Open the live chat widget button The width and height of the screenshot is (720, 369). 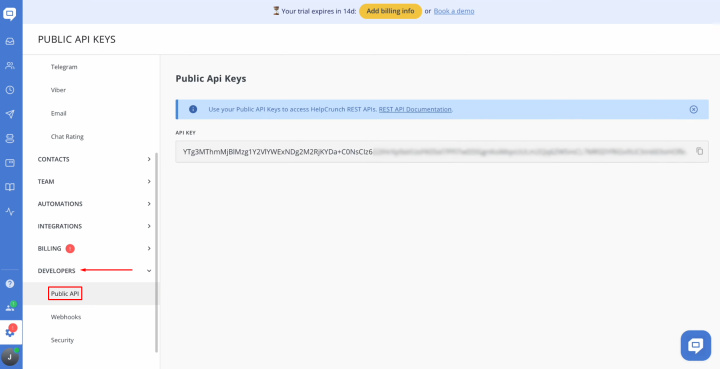tap(696, 345)
